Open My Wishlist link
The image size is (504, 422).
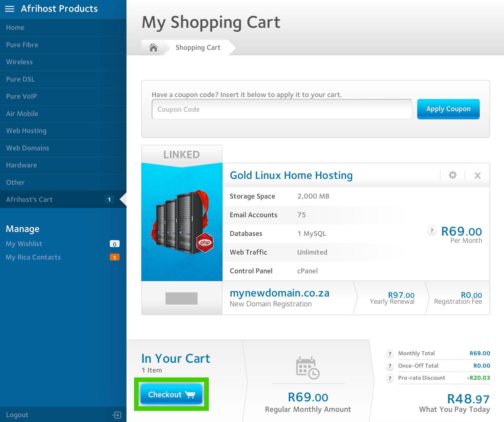(x=24, y=244)
